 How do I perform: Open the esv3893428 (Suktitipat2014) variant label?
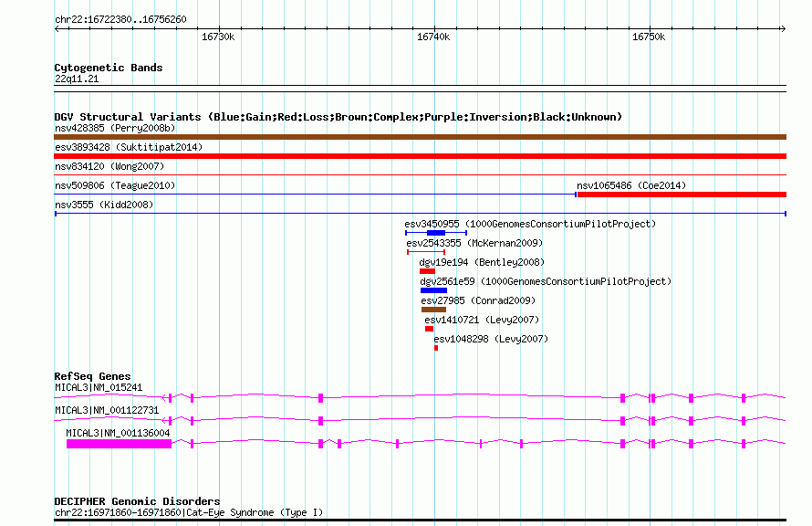click(x=129, y=147)
